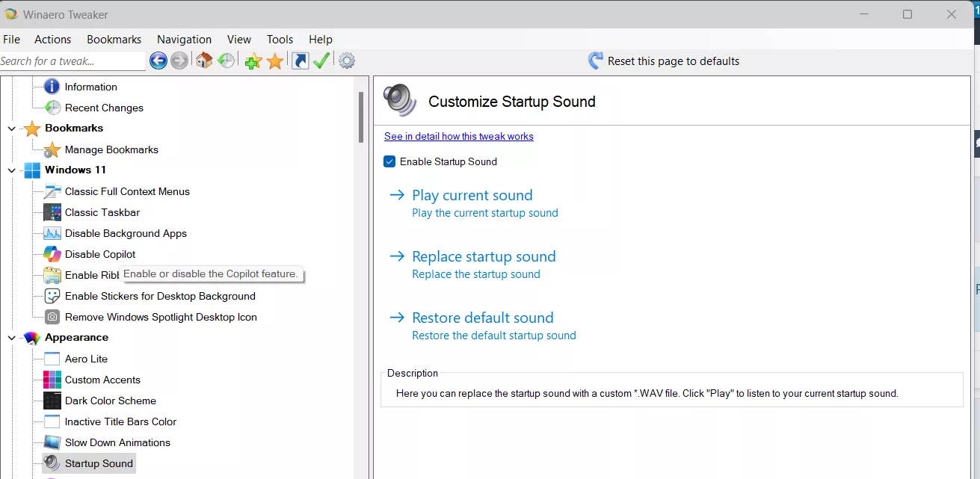Screen dimensions: 980x479
Task: Open settings via the toolbar gear icon
Action: [347, 61]
